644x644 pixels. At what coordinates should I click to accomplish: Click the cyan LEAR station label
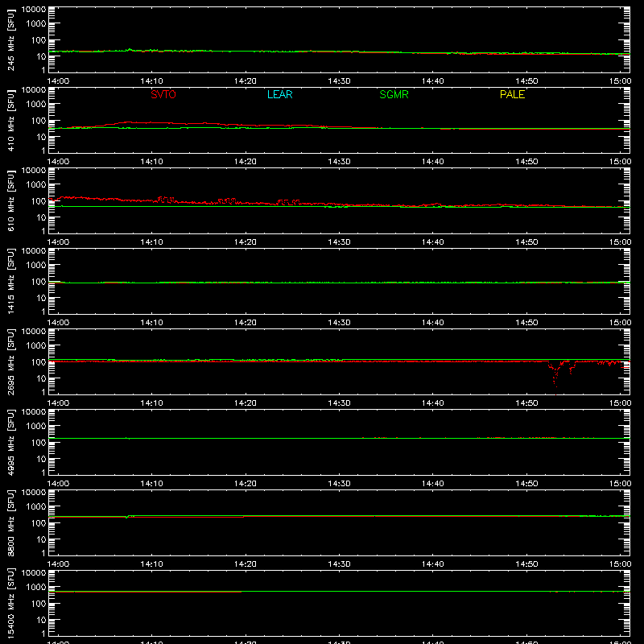click(279, 94)
